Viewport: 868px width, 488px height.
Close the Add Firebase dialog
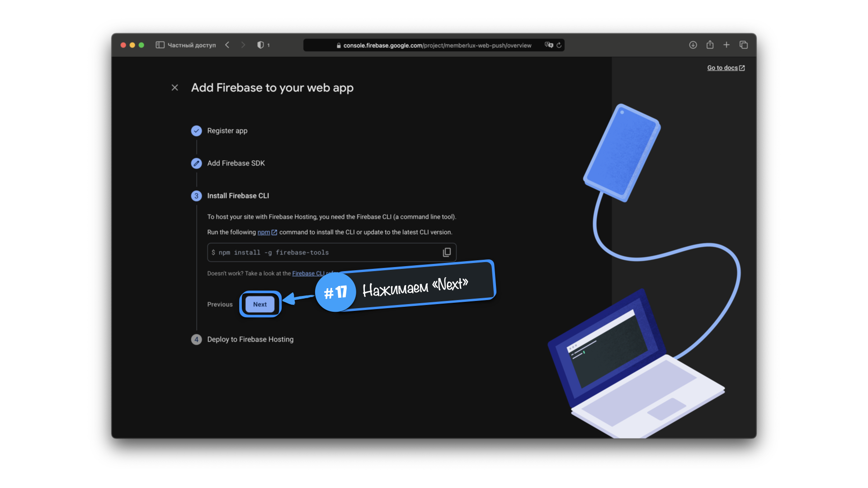tap(175, 88)
